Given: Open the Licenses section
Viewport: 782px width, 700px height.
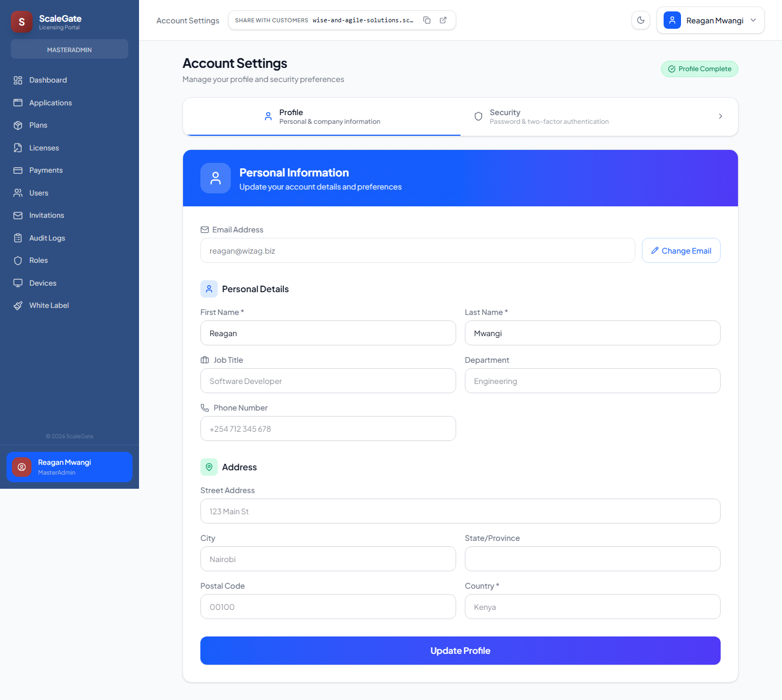Looking at the screenshot, I should point(44,147).
